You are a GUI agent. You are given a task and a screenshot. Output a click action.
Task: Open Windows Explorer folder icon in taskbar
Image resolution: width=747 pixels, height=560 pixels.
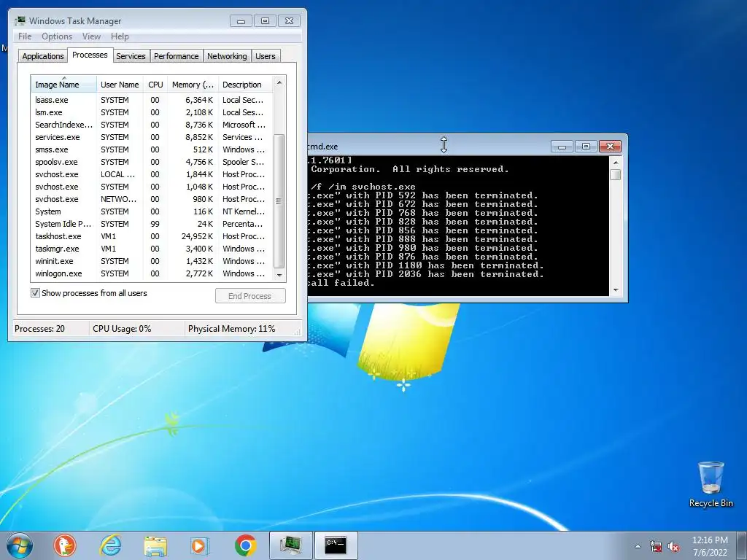155,545
